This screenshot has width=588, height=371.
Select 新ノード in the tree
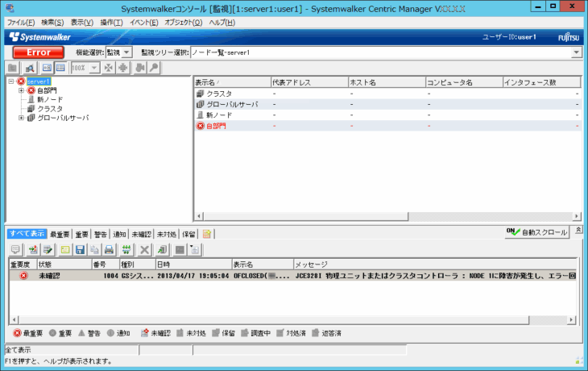[50, 99]
